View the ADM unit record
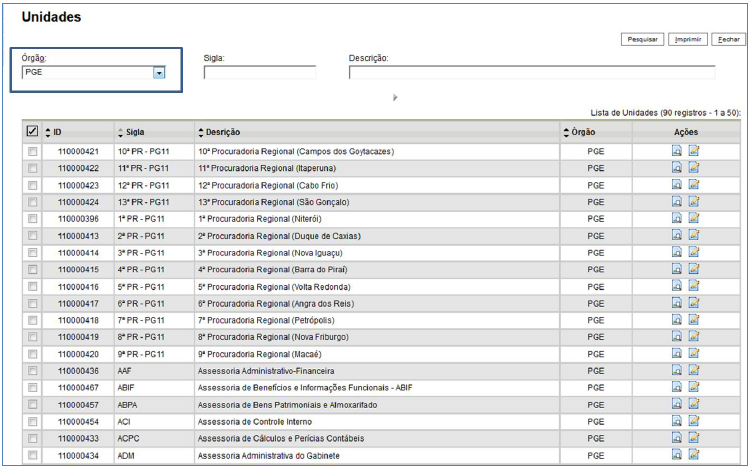 (677, 455)
